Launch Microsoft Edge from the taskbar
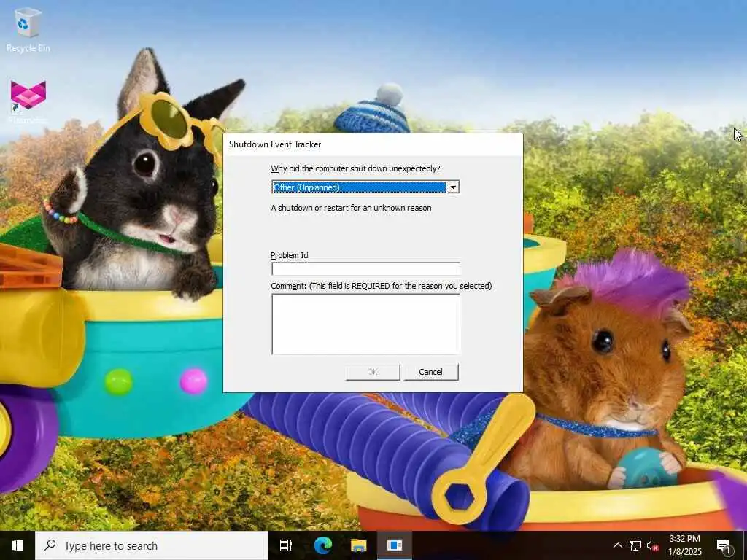Screen dimensions: 747x560 [322, 545]
